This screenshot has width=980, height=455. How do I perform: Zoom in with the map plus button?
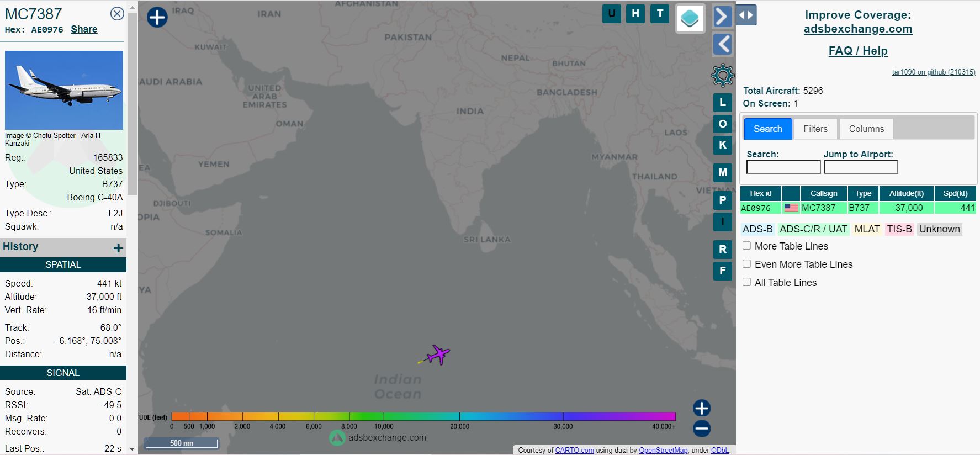click(702, 408)
